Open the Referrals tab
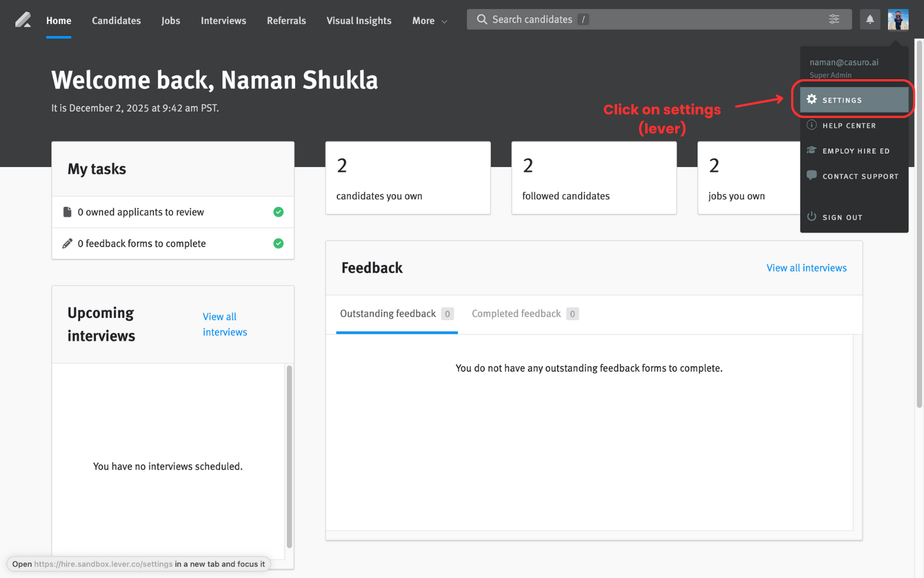 [x=286, y=21]
